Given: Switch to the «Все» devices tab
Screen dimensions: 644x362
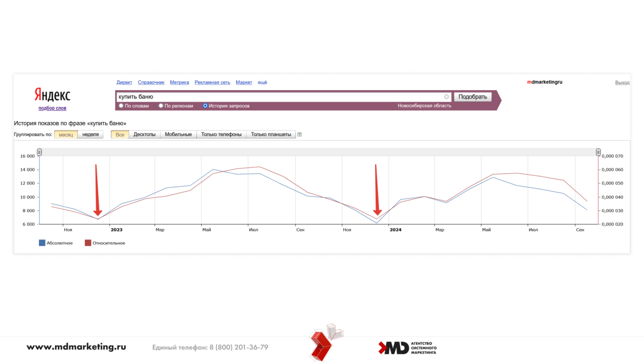Looking at the screenshot, I should click(x=120, y=134).
